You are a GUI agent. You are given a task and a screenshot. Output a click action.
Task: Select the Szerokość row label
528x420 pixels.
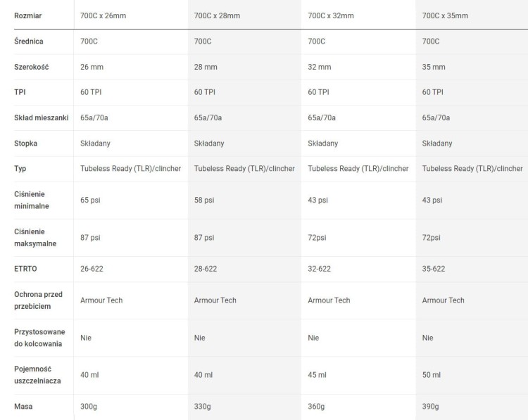(x=31, y=67)
